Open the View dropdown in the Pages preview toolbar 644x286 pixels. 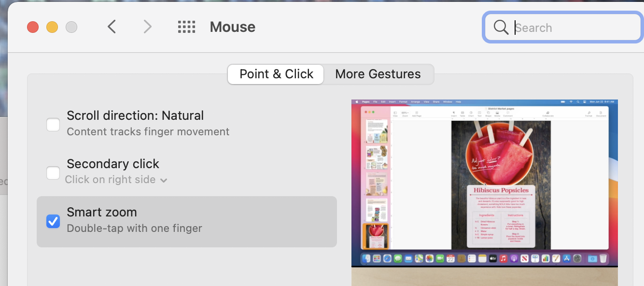pos(395,112)
